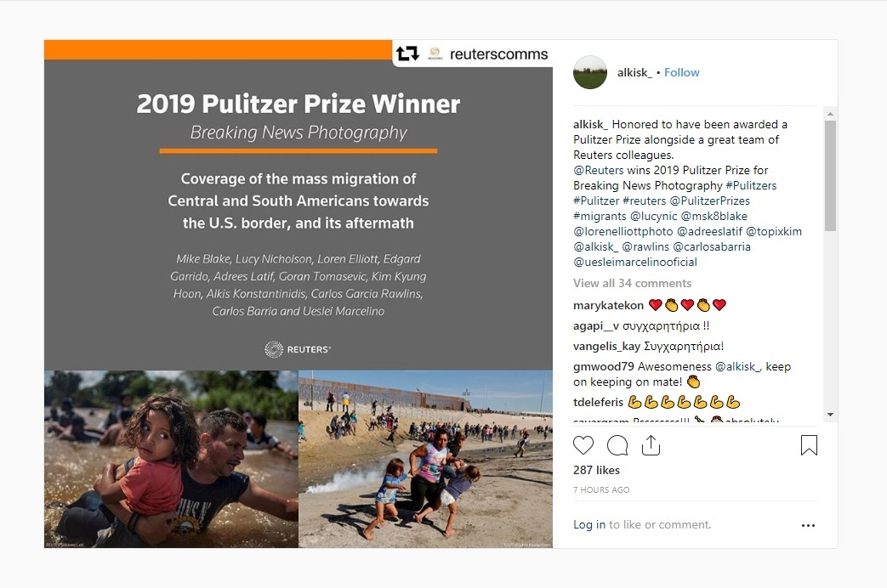The image size is (887, 588).
Task: Click Log in link to comment
Action: 589,525
